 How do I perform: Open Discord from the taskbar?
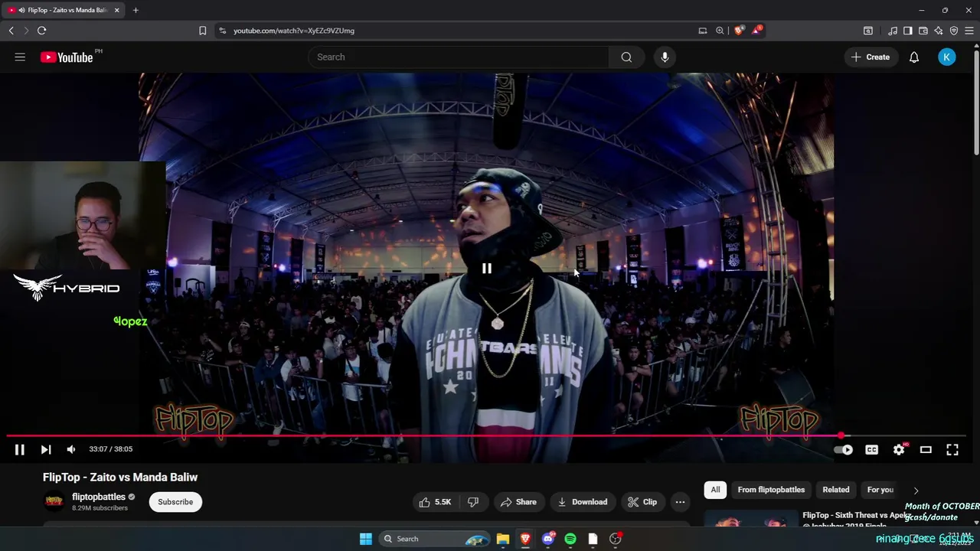coord(548,539)
